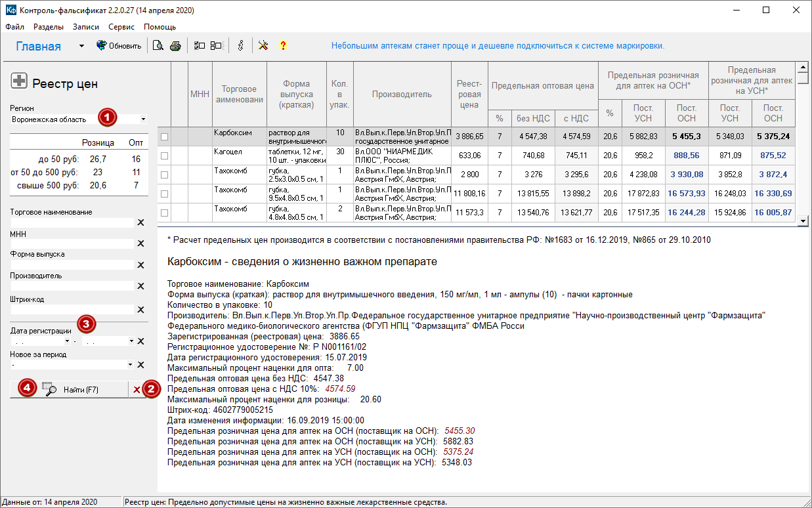Image resolution: width=812 pixels, height=508 pixels.
Task: Click the print preview icon in toolbar
Action: click(158, 45)
